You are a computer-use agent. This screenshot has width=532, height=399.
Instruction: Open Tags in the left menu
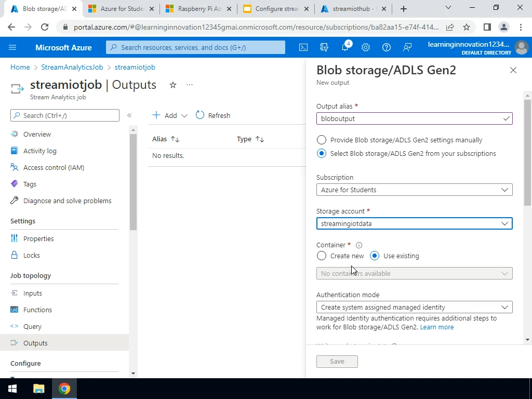[x=30, y=184]
